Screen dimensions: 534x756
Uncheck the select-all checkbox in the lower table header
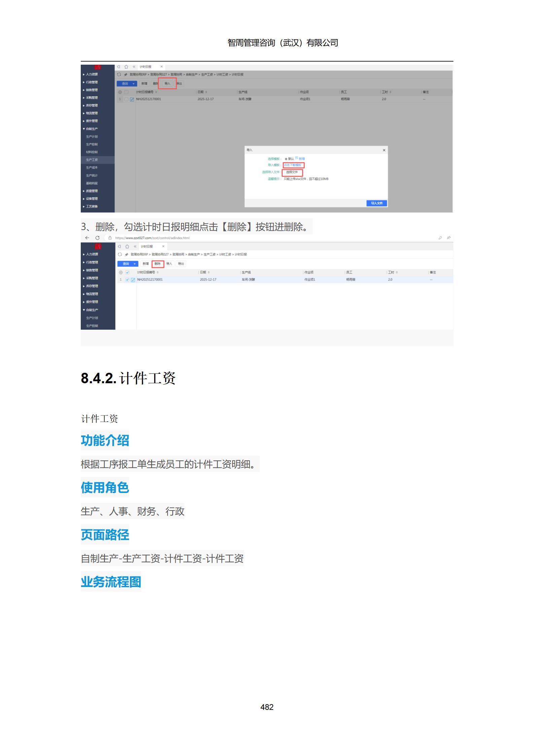(x=127, y=272)
